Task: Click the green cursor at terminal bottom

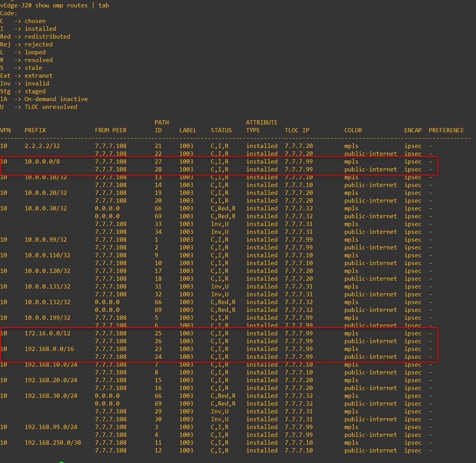Action: pos(61,462)
